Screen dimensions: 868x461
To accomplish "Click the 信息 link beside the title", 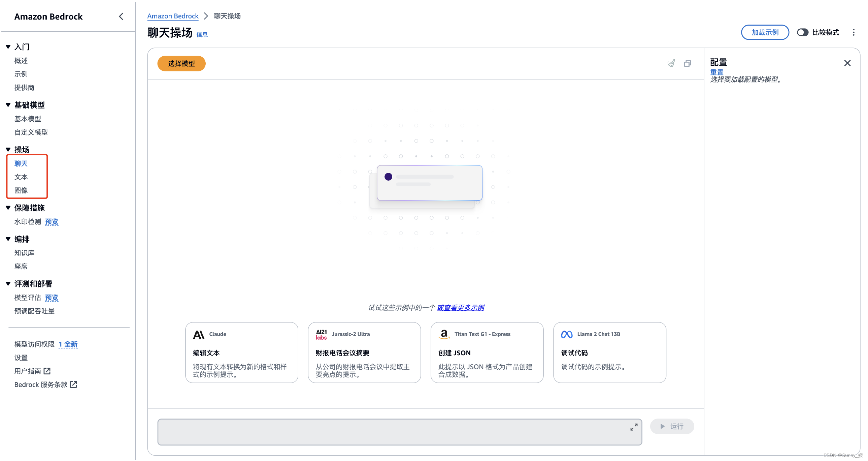I will point(202,34).
